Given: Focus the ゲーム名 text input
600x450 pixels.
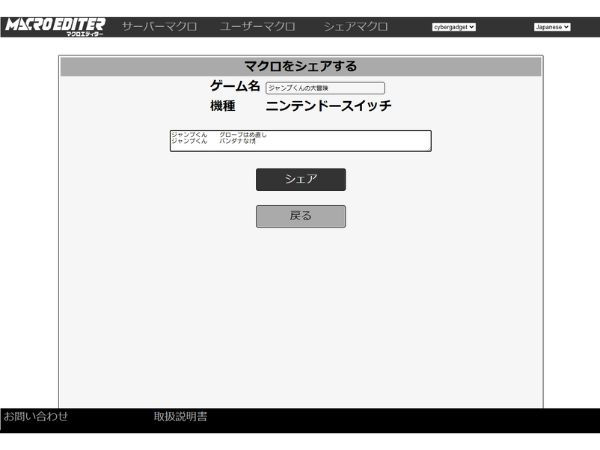Looking at the screenshot, I should tap(324, 88).
